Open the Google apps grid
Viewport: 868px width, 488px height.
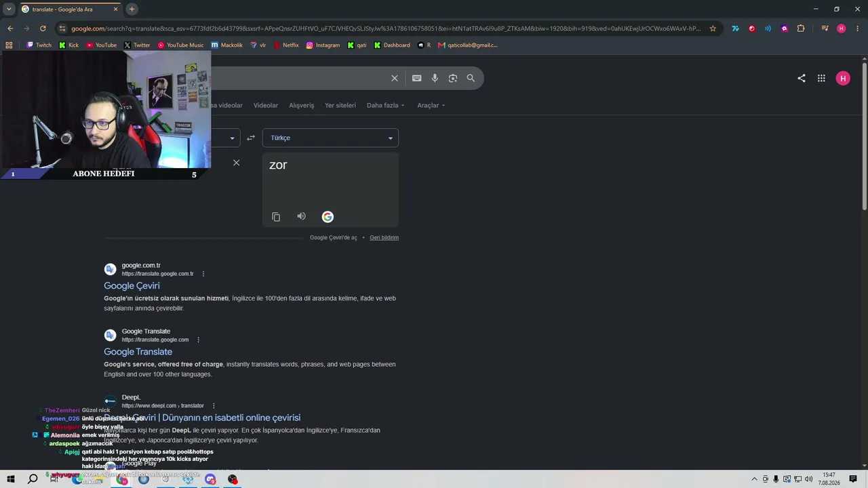821,78
